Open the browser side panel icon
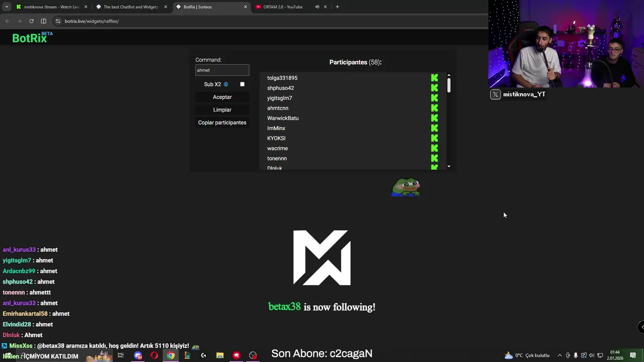The width and height of the screenshot is (644, 362). (43, 21)
